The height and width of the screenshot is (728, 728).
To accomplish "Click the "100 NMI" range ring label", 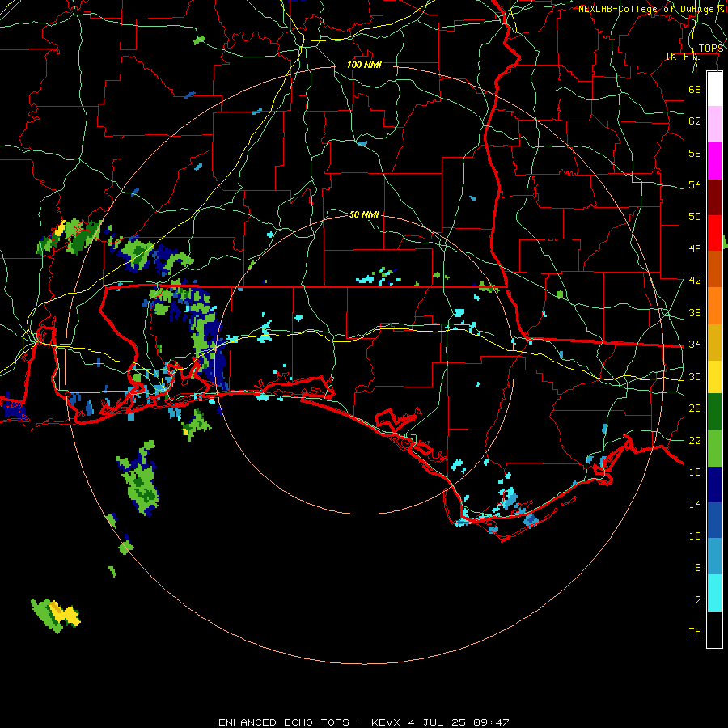I will (364, 65).
